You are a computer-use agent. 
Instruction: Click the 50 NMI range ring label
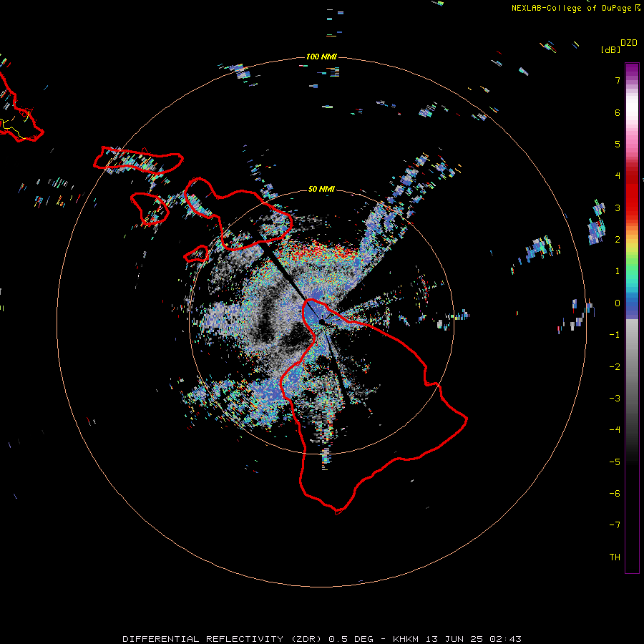coord(321,189)
